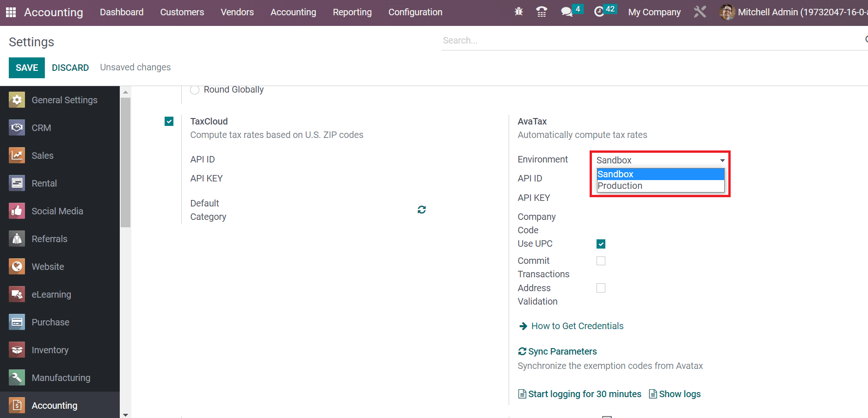
Task: Click the tools wrench icon in navbar
Action: tap(700, 12)
